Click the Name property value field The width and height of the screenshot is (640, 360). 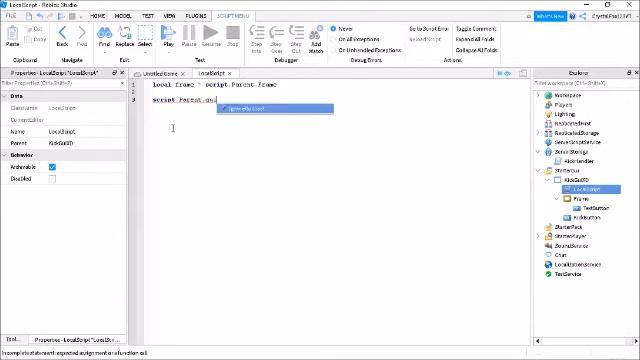86,132
